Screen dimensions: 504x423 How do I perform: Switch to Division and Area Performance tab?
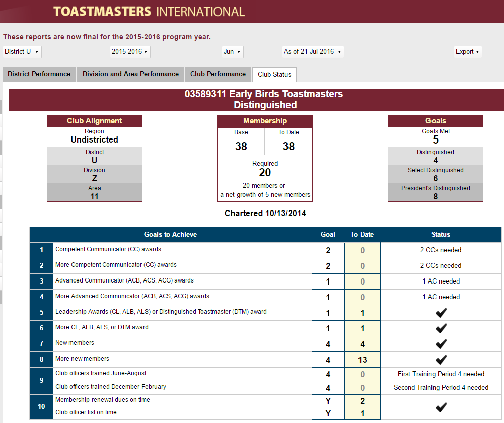[x=130, y=74]
